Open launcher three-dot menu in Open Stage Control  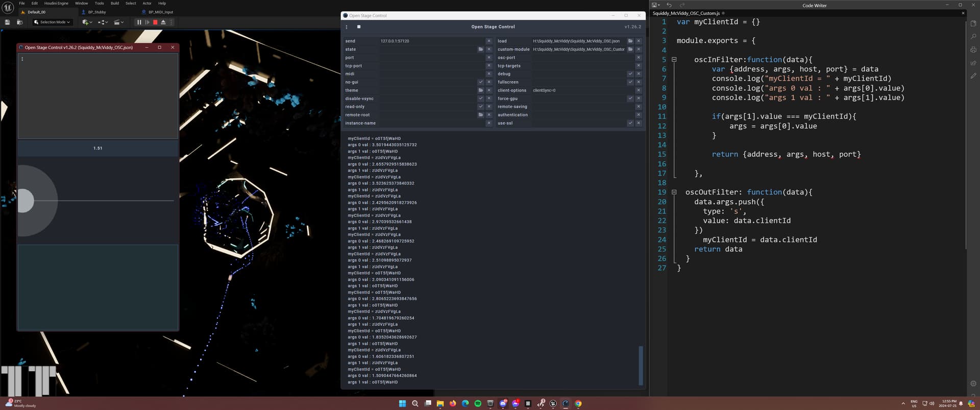[347, 27]
